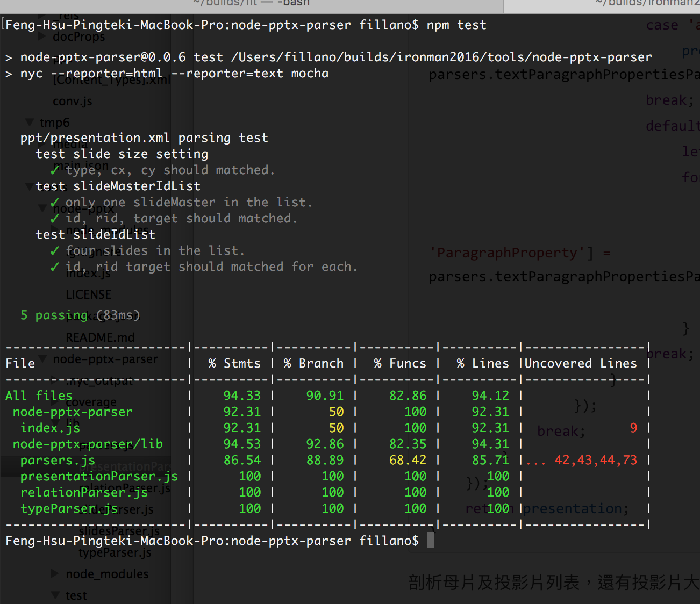The height and width of the screenshot is (604, 700).
Task: Click uncovered lines 42,43,44,73 text
Action: 596,460
